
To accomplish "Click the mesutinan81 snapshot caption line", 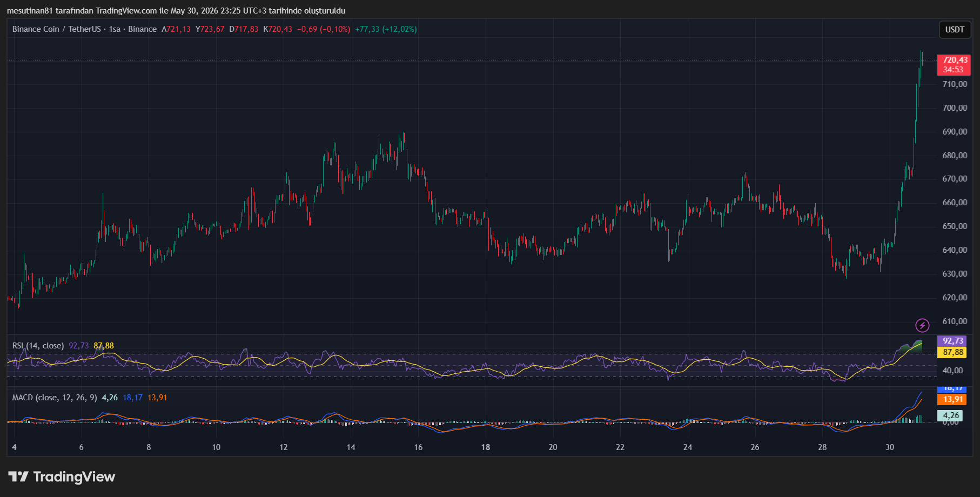I will pos(176,11).
